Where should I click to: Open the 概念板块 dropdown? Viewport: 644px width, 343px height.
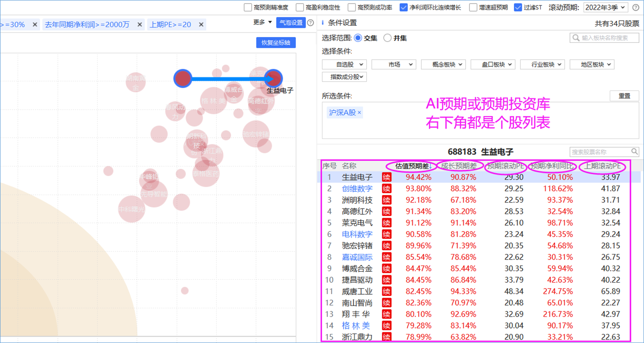point(443,65)
